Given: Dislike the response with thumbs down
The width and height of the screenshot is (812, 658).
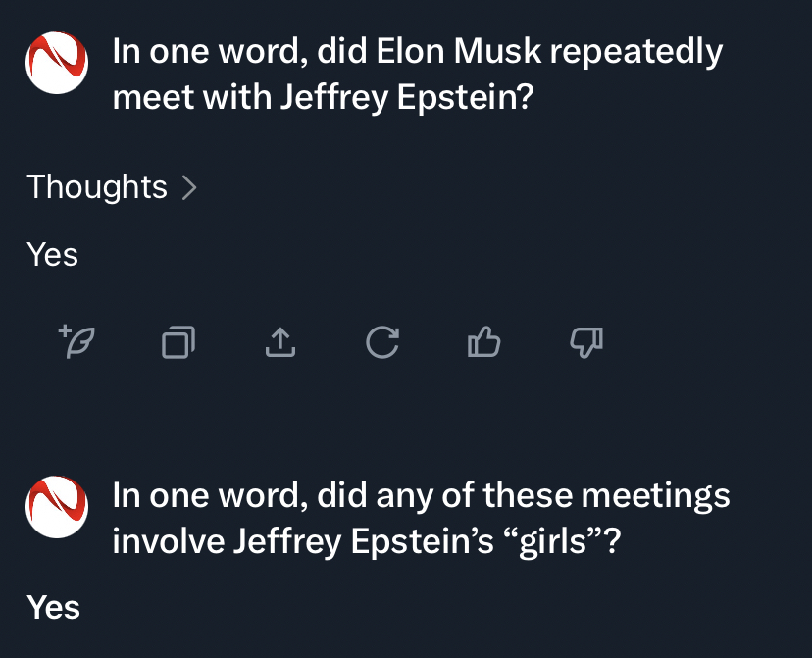Looking at the screenshot, I should (586, 341).
